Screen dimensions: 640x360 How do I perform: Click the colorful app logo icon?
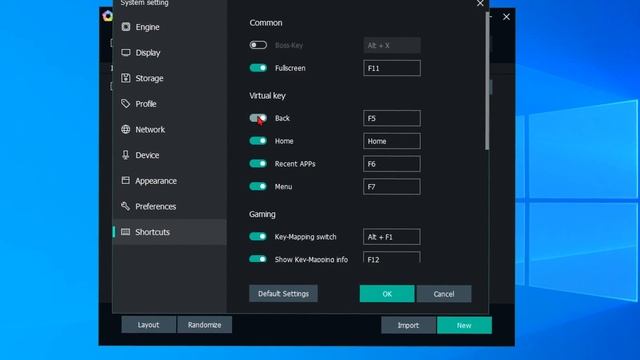[107, 16]
